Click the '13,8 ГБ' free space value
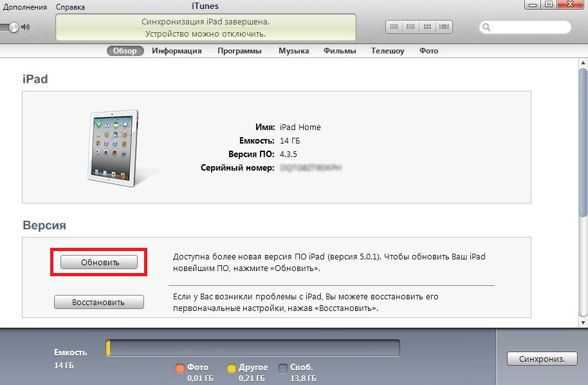Viewport: 588px width, 385px height. click(x=303, y=379)
